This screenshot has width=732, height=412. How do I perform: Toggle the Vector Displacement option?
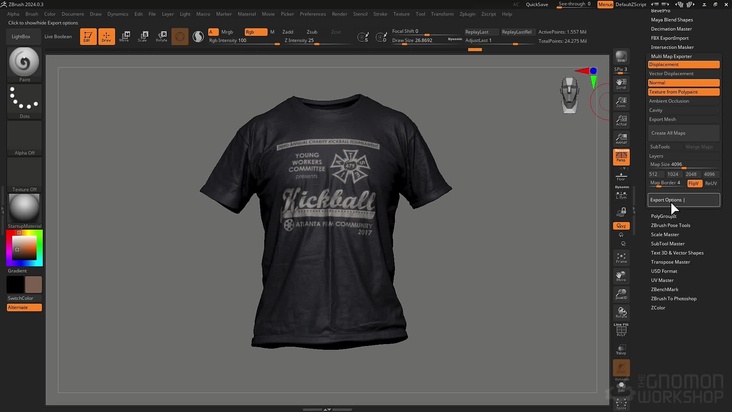click(x=683, y=74)
